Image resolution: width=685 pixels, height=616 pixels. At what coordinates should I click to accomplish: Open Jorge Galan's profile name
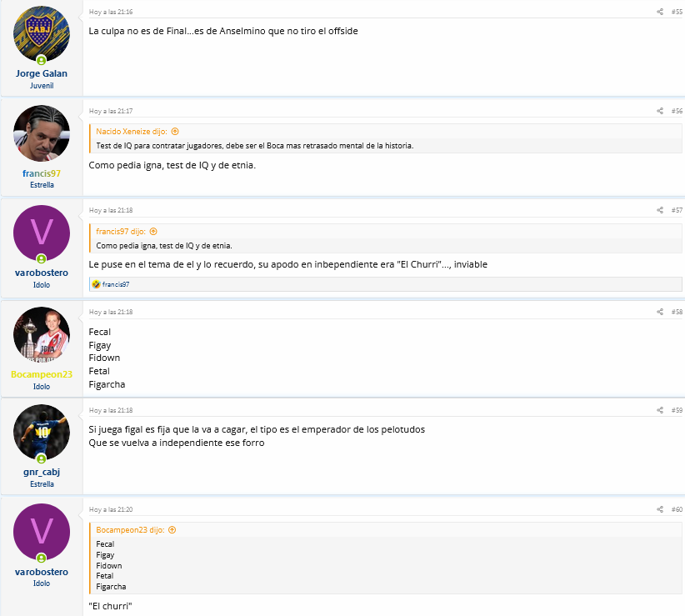pos(42,73)
